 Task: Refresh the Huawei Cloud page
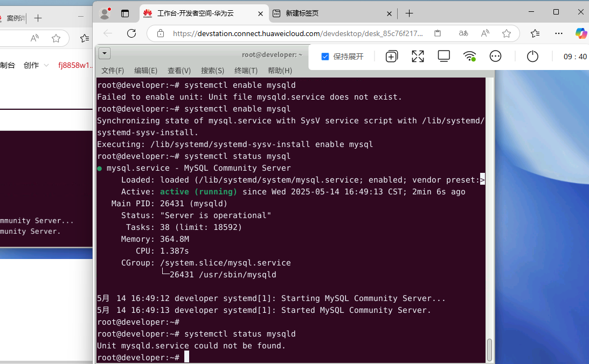[131, 33]
